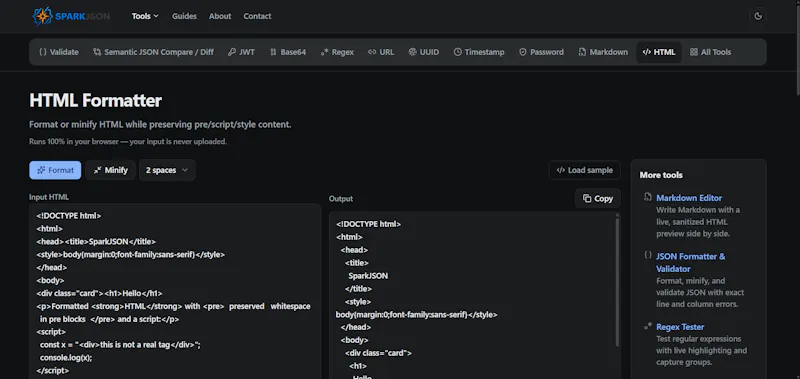
Task: Select the active HTML tool tab
Action: 659,52
